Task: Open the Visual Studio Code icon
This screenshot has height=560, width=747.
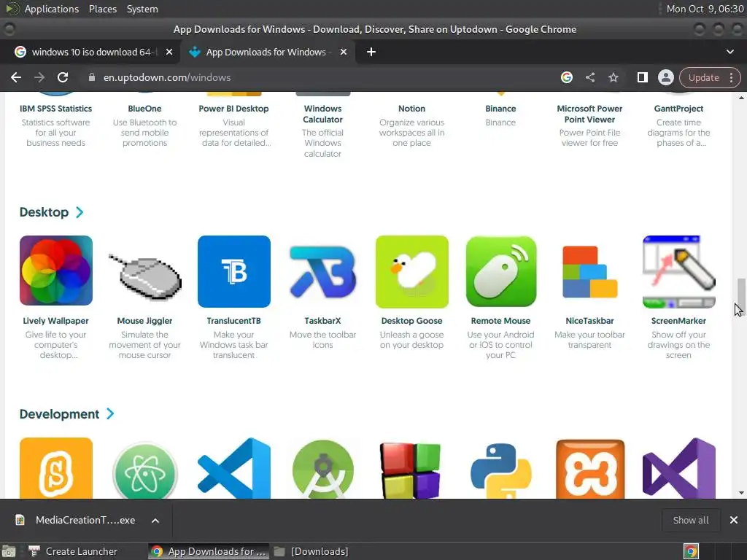Action: pyautogui.click(x=234, y=468)
